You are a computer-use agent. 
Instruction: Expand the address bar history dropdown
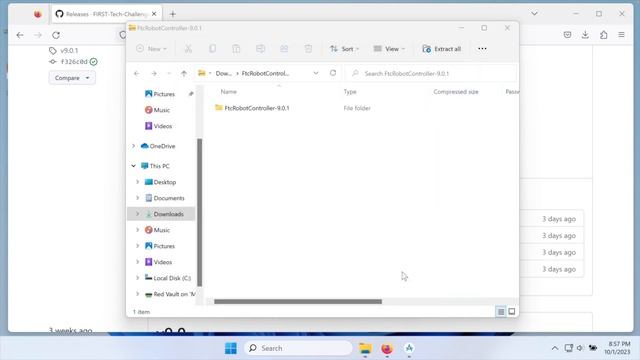tap(316, 73)
